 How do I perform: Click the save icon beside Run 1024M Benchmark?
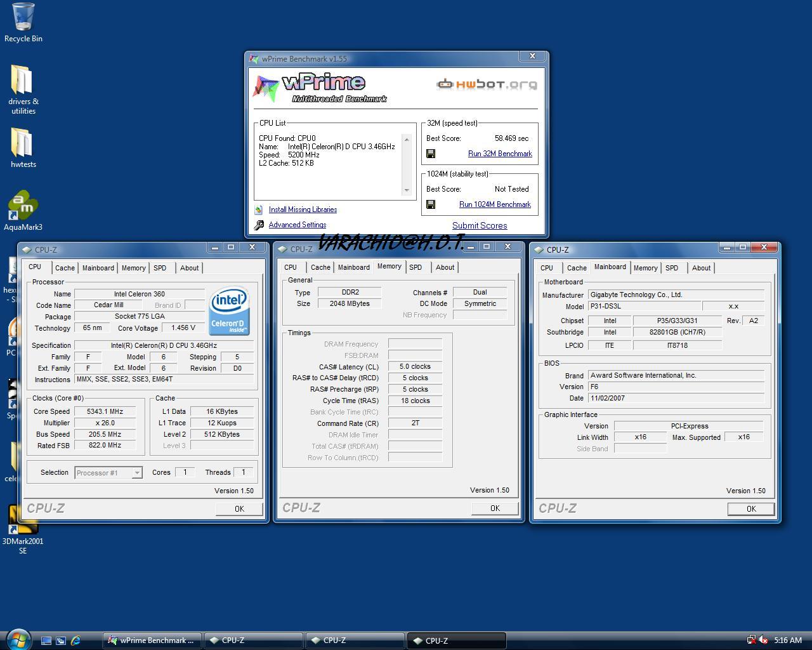click(x=431, y=204)
